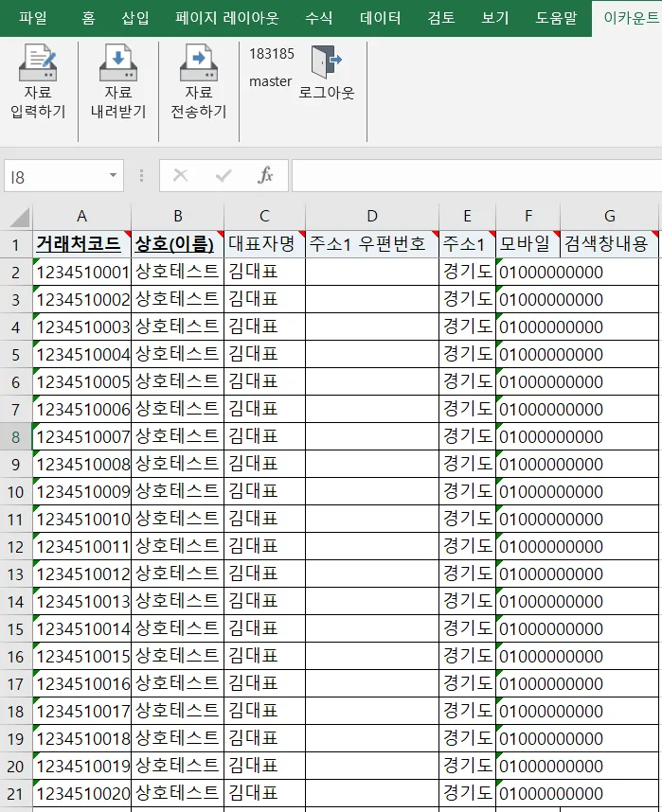Select cell with 1234510020
662x812 pixels.
81,793
